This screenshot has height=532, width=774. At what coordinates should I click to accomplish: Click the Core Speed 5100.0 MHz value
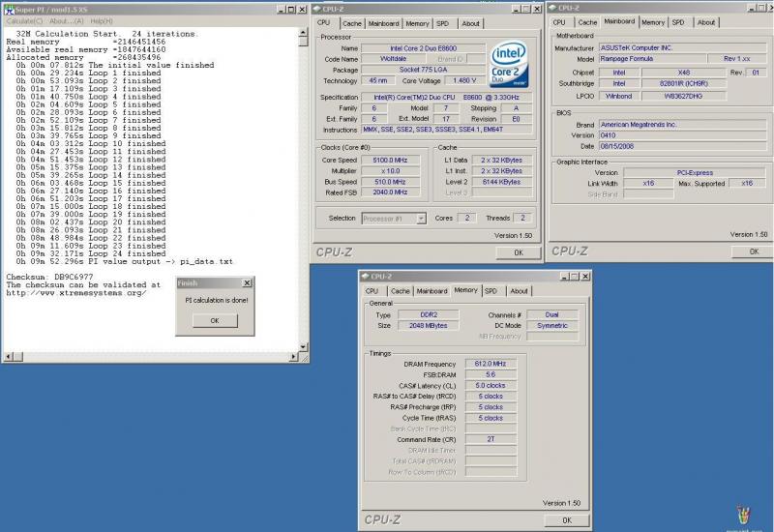coord(390,160)
